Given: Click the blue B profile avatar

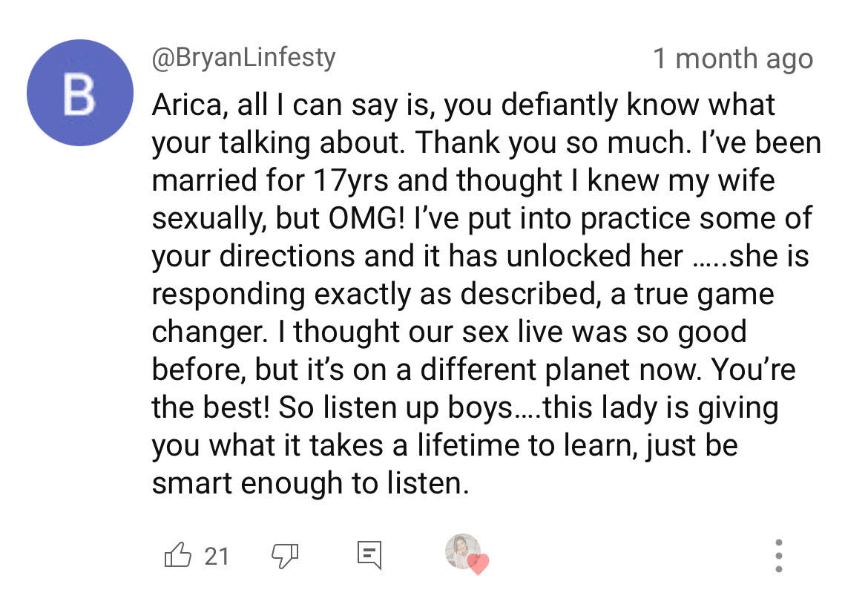Looking at the screenshot, I should [x=79, y=93].
